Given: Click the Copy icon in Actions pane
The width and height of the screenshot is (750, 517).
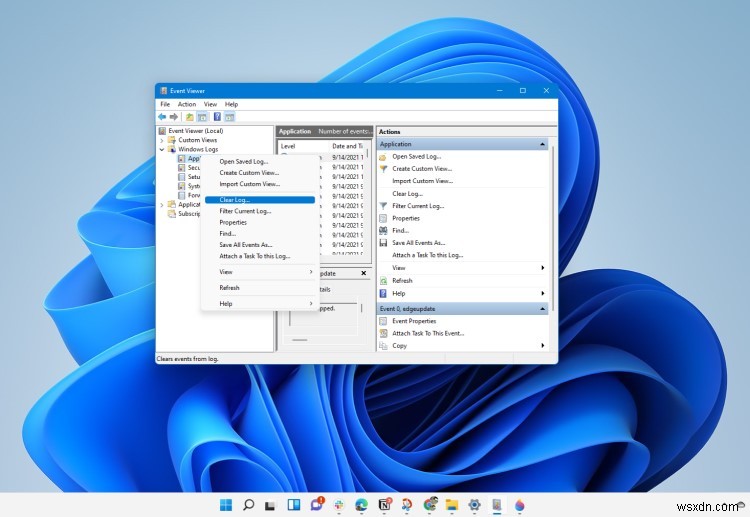Looking at the screenshot, I should point(383,346).
